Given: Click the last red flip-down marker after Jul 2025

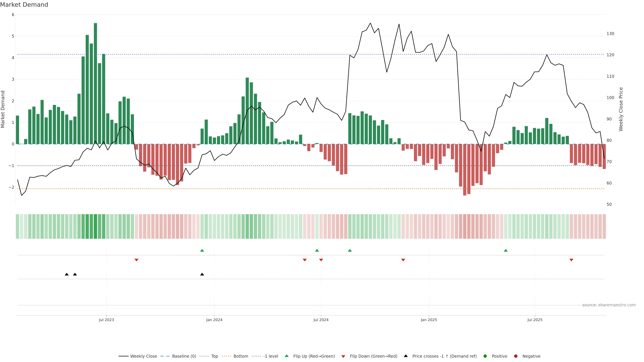Looking at the screenshot, I should tap(571, 260).
